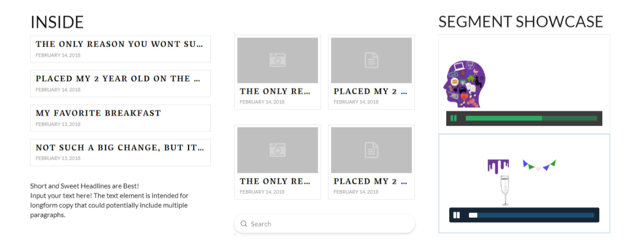Click the search magnifier icon
644x247 pixels.
(244, 224)
